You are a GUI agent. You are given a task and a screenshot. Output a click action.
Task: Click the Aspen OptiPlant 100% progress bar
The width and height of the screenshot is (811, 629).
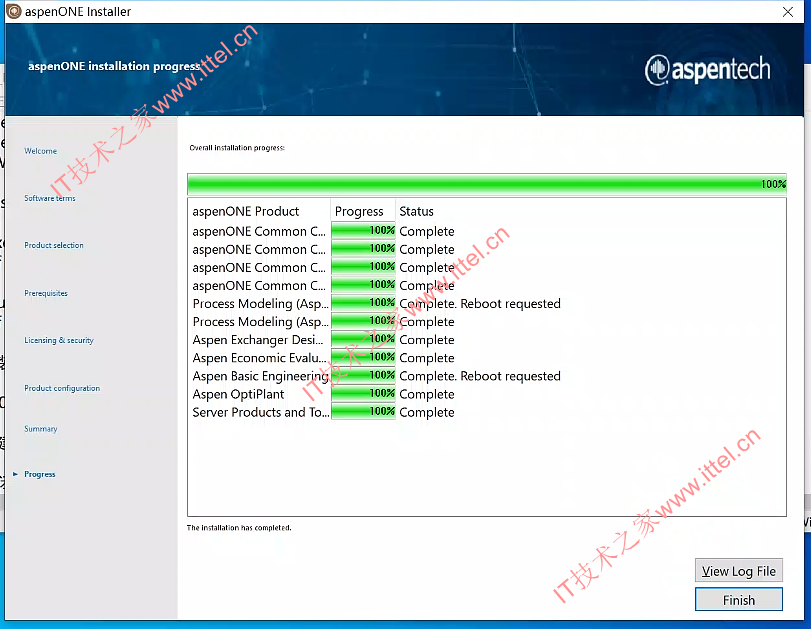pos(363,394)
